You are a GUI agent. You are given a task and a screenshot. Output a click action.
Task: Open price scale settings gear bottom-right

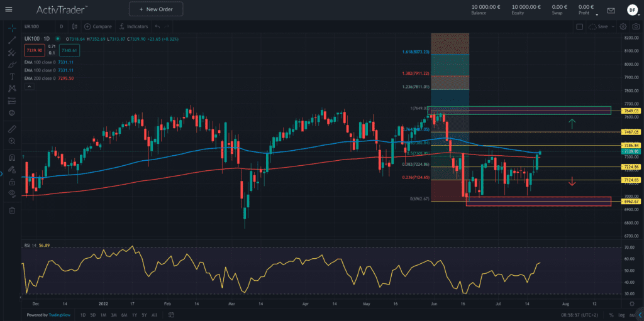pyautogui.click(x=631, y=303)
